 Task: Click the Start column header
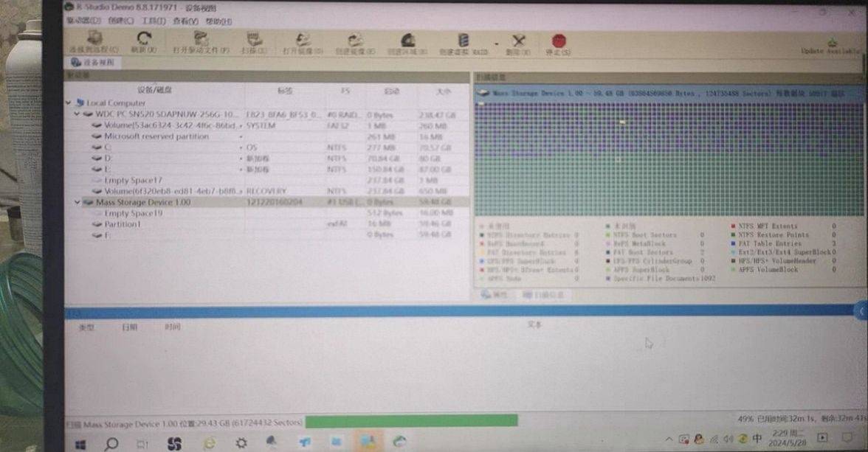click(392, 91)
